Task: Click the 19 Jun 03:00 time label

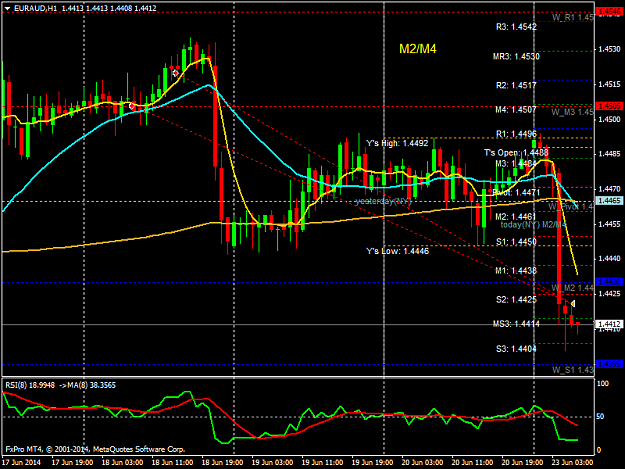Action: point(272,463)
